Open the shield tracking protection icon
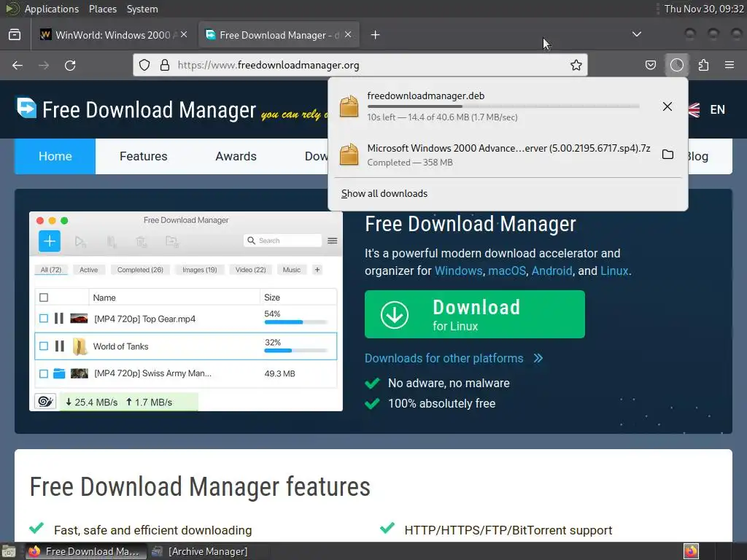Screen dimensions: 747x560 pyautogui.click(x=144, y=65)
